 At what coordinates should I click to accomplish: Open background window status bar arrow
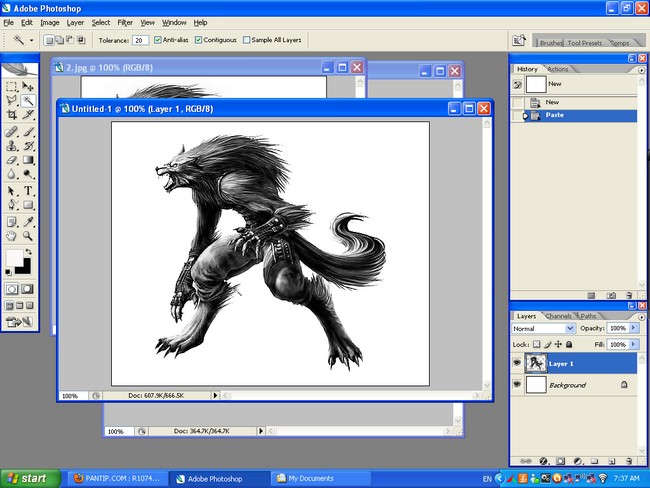261,431
